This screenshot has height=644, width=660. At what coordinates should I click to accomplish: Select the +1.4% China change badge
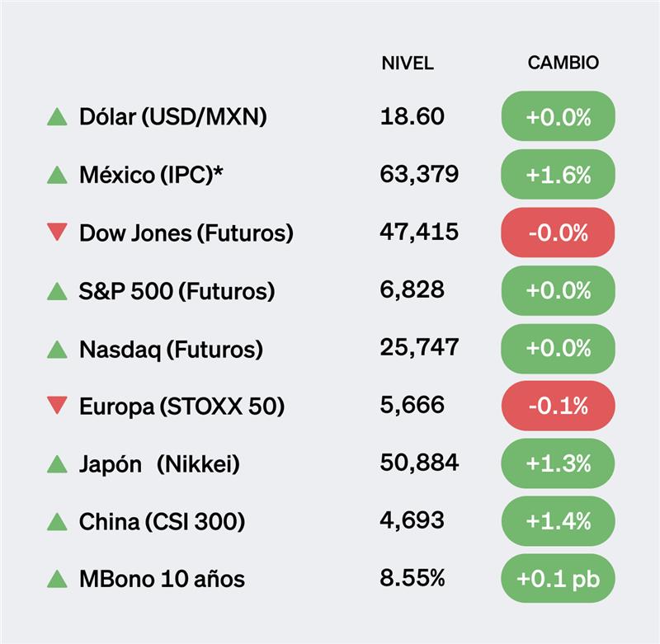coord(558,522)
